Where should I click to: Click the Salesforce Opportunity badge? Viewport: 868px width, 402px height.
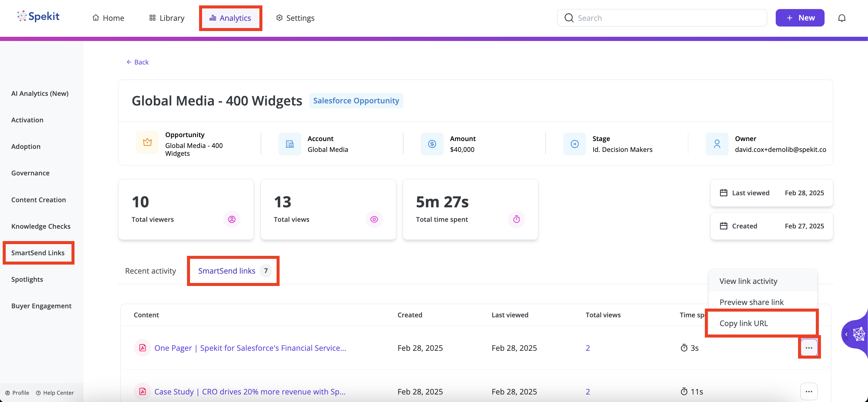click(356, 101)
